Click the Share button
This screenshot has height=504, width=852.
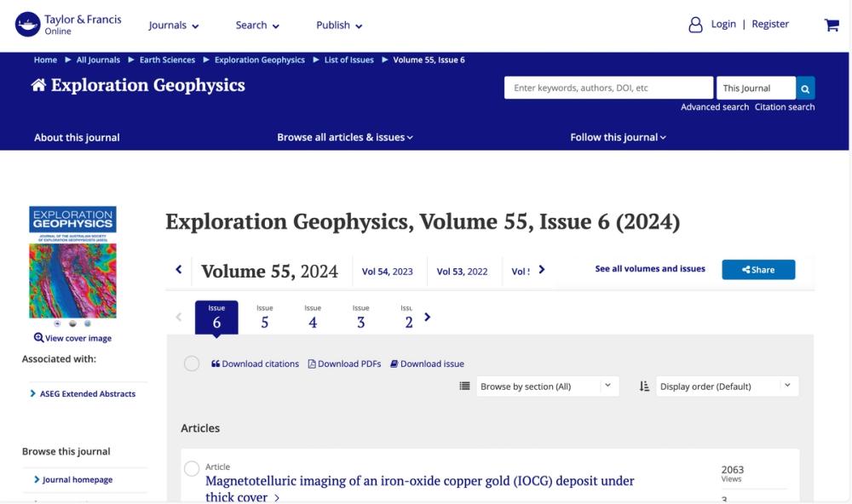[x=758, y=270]
